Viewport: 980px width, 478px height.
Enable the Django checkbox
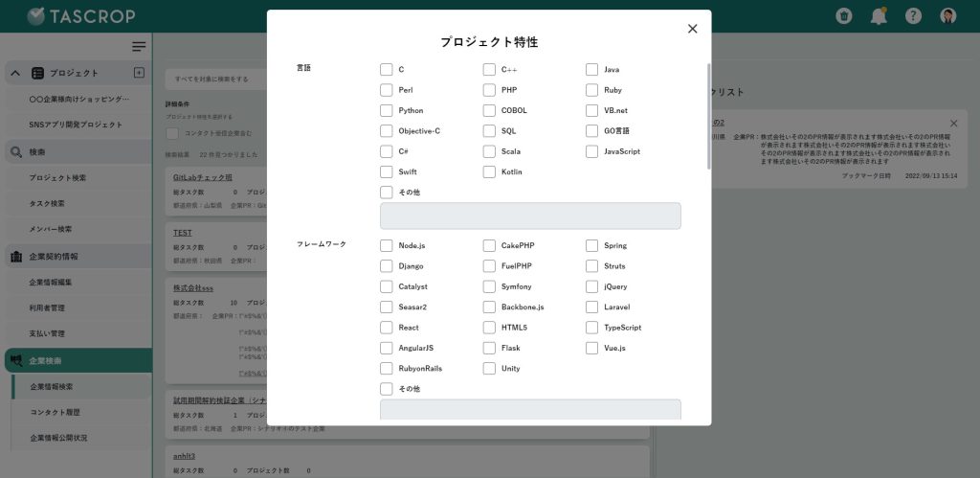click(x=387, y=266)
